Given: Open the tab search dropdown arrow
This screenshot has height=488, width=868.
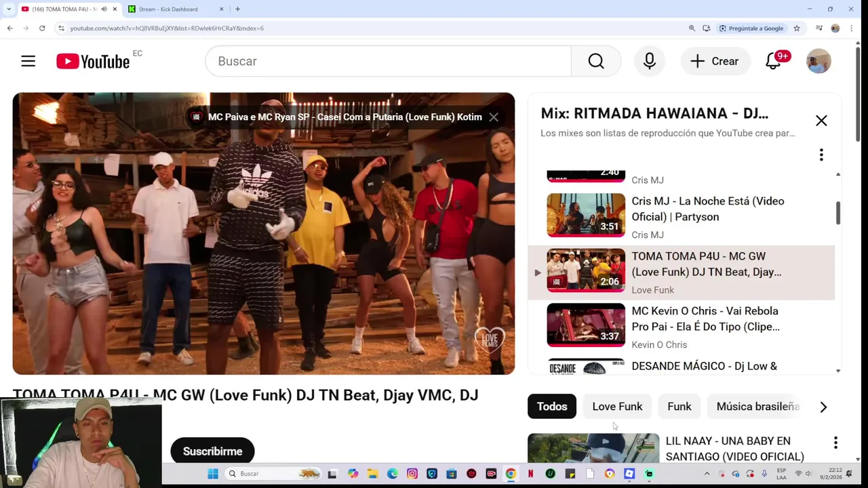Looking at the screenshot, I should click(8, 9).
